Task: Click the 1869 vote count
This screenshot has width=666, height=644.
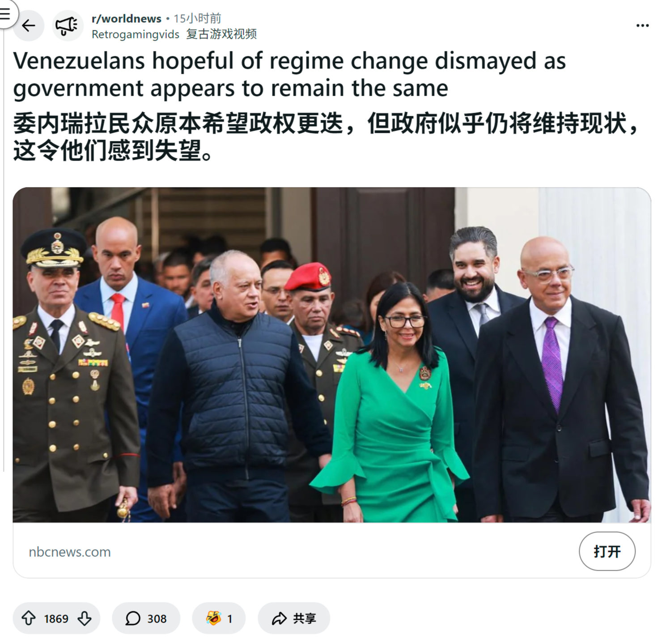Action: tap(56, 618)
